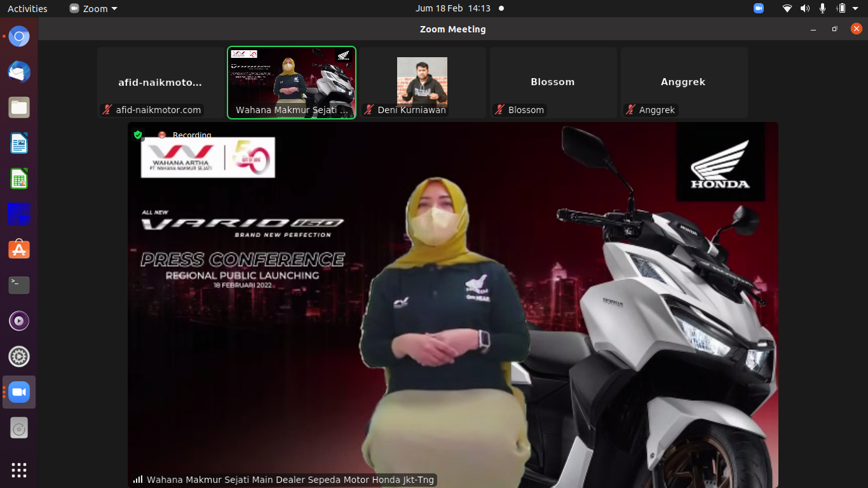Image resolution: width=868 pixels, height=488 pixels.
Task: Launch Thunderbird mail from the dock
Action: click(19, 72)
